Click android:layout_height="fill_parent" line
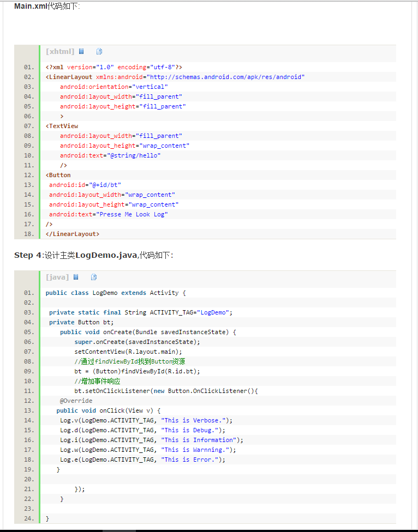Screen dimensions: 418x532 pos(123,106)
